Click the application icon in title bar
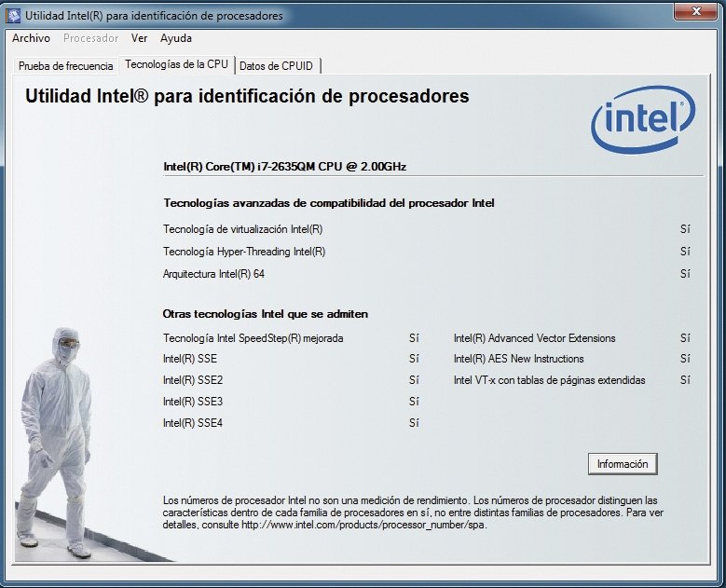Viewport: 726px width, 588px height. (x=13, y=16)
